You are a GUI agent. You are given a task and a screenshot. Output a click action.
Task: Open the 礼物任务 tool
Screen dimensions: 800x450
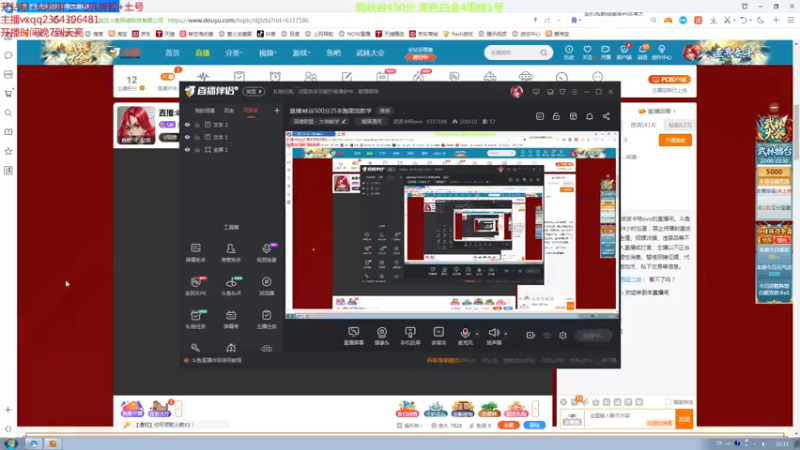[195, 319]
